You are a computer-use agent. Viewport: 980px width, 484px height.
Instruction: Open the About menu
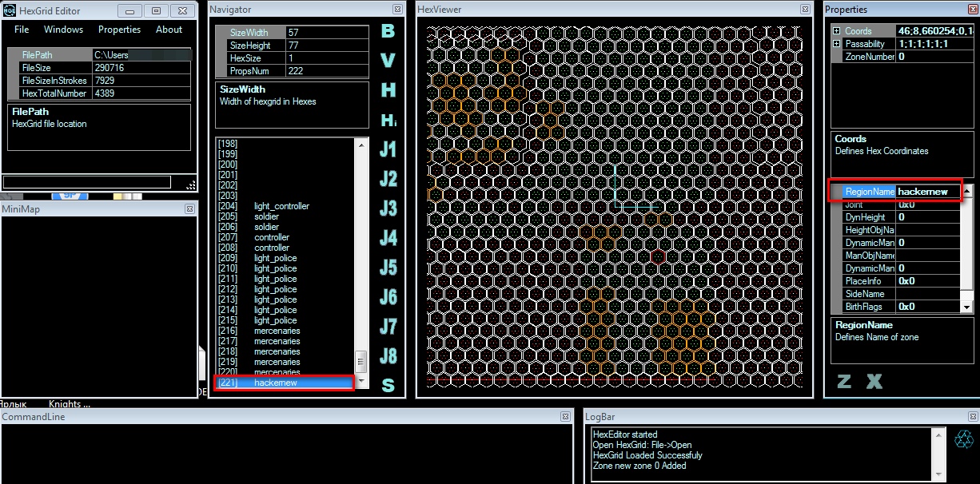click(169, 30)
